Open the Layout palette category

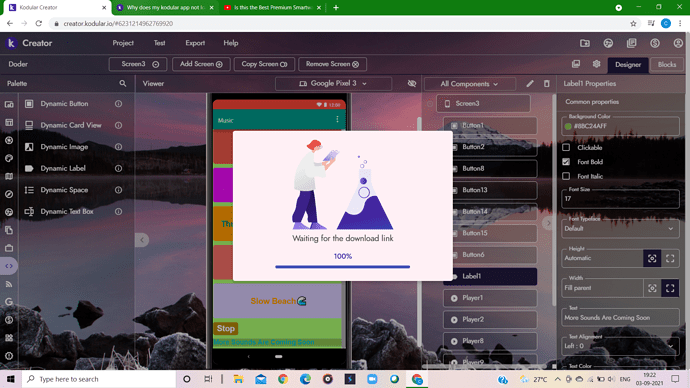pos(9,122)
